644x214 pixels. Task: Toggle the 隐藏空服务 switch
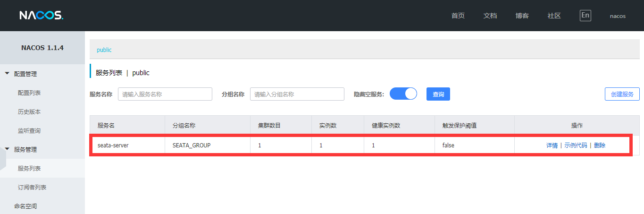tap(403, 94)
